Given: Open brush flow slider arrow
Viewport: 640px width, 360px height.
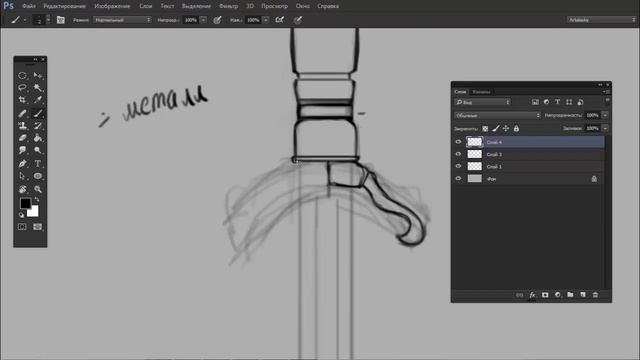Looking at the screenshot, I should pos(265,20).
